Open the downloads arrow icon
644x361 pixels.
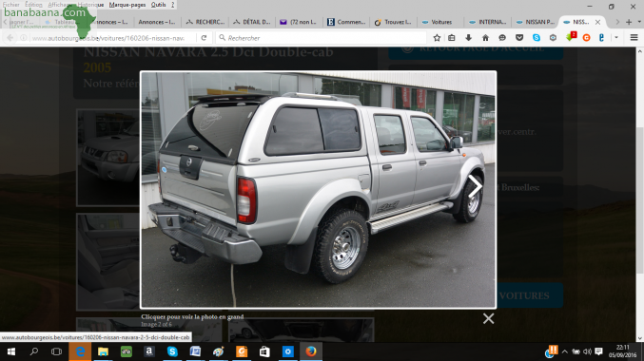tap(468, 38)
